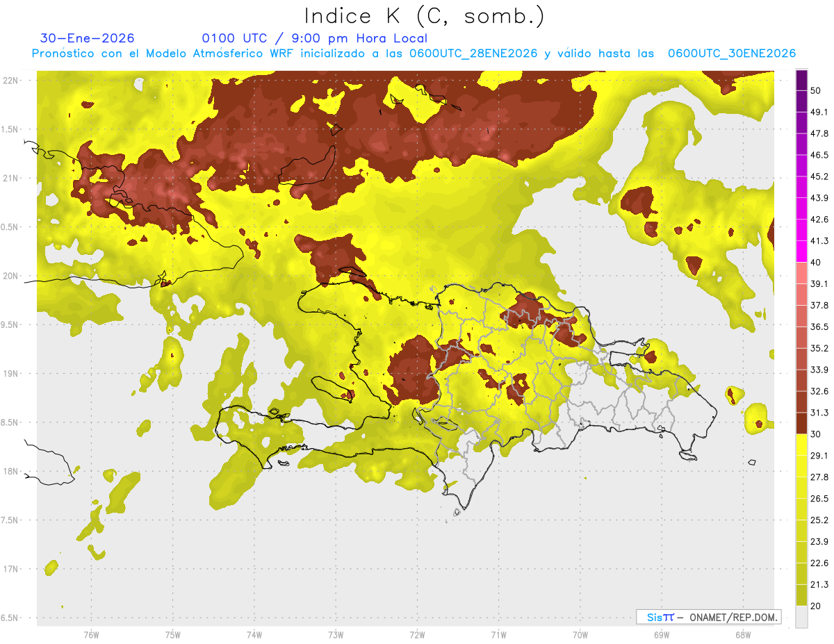The width and height of the screenshot is (834, 644).
Task: Click the legend value 25.2
Action: 819,520
